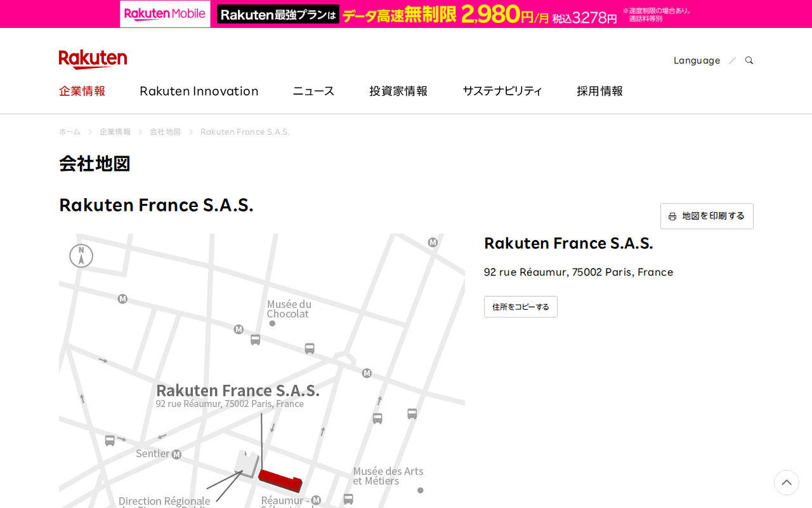
Task: Click the printer icon beside 地図を印刷する
Action: click(x=672, y=215)
